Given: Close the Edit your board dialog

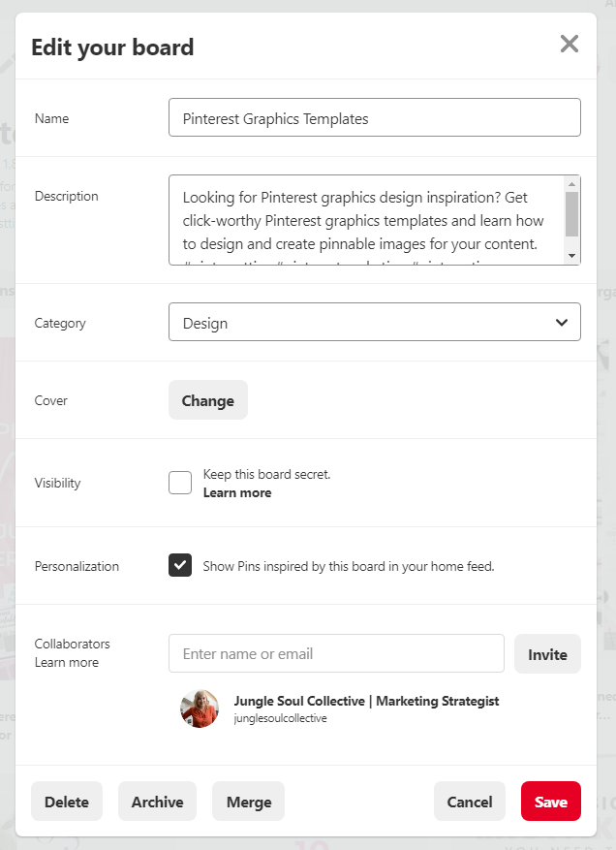Looking at the screenshot, I should pos(570,44).
